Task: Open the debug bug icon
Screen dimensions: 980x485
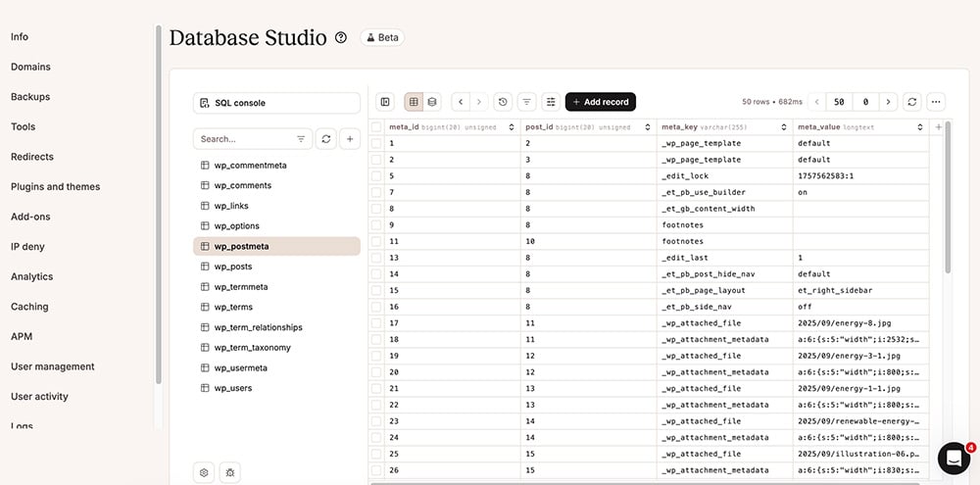Action: point(230,473)
